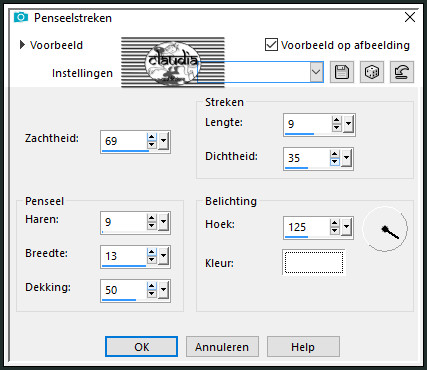Increase Haren with up arrow
The height and width of the screenshot is (370, 427).
click(152, 218)
